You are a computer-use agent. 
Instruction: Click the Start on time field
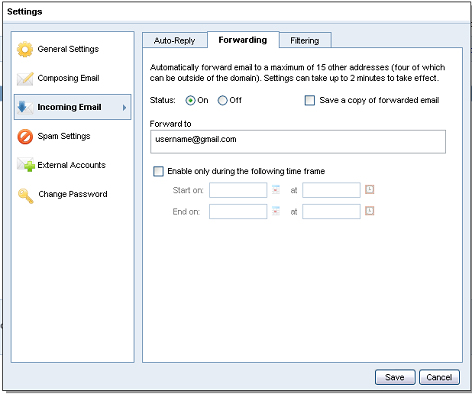(x=331, y=190)
